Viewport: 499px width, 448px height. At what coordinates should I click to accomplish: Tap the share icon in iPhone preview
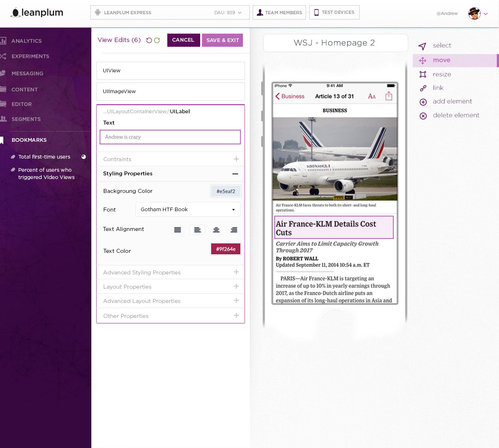389,96
